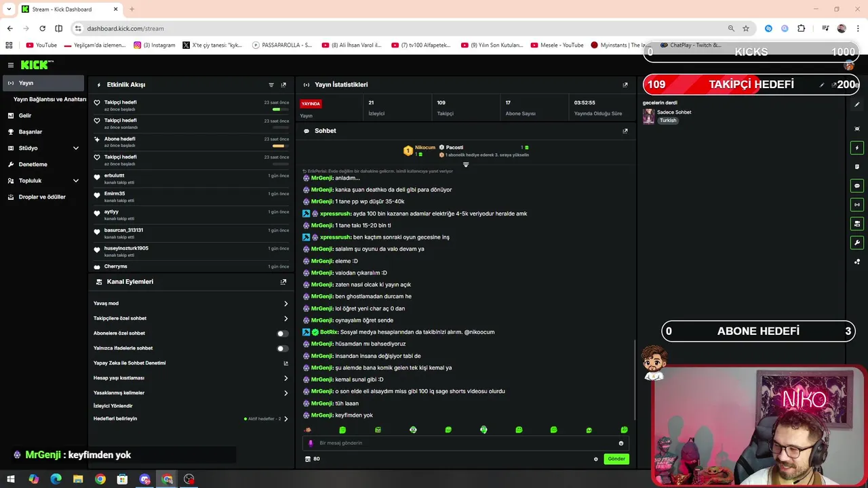Open Yayın Bağlantısı ve Anahtarı page
868x488 pixels.
pos(50,99)
